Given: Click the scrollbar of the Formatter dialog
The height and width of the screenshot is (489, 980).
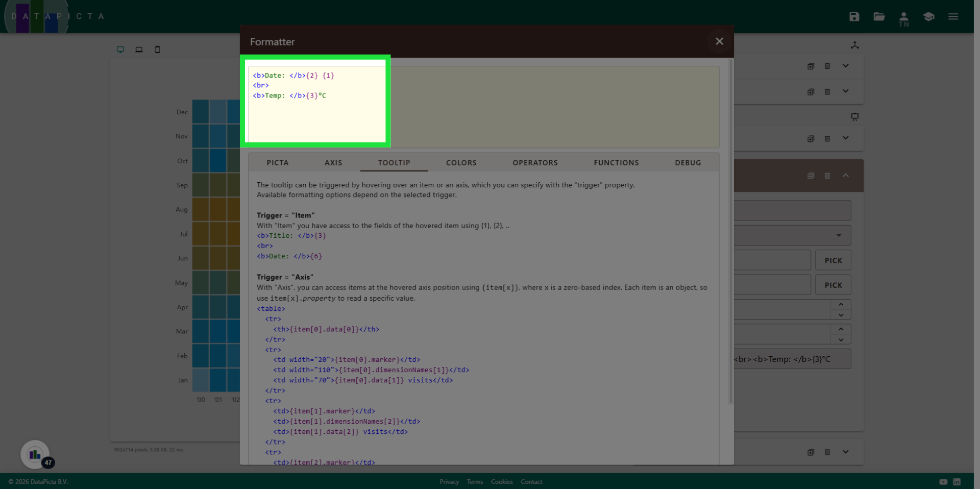Looking at the screenshot, I should pyautogui.click(x=730, y=232).
